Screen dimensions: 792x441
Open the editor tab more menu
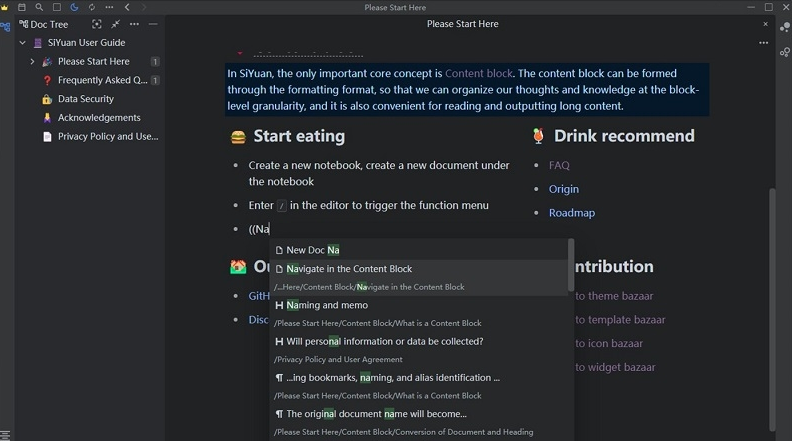764,43
